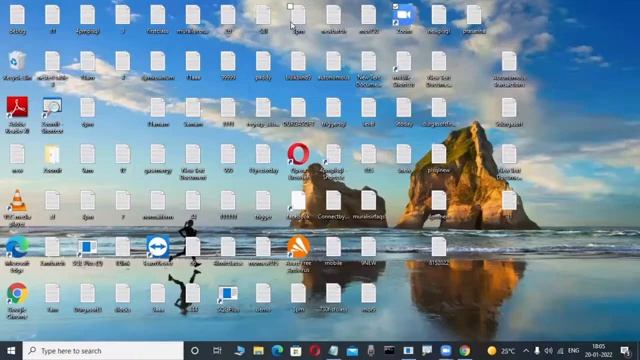Select the Avast Free Antivirus shortcut
The image size is (640, 360).
pos(298,247)
